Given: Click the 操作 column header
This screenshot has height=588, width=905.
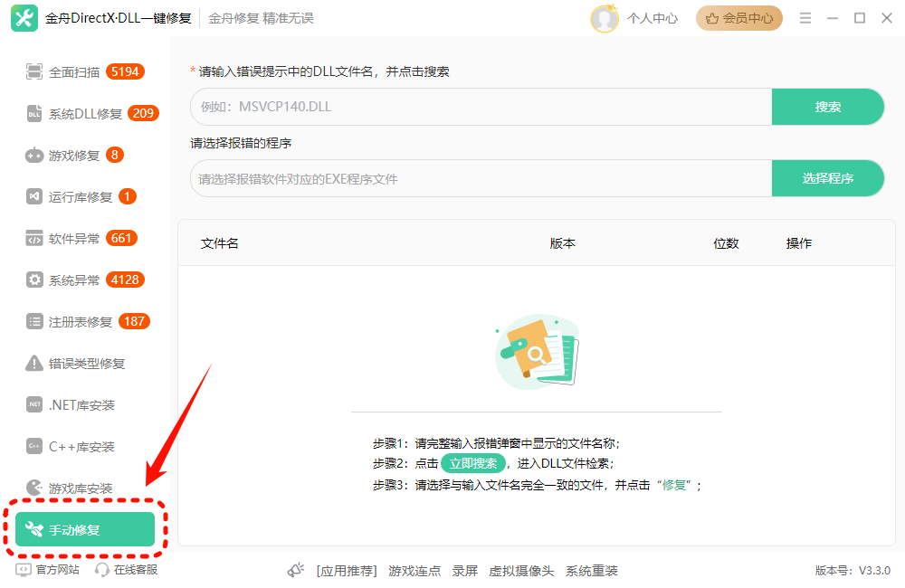Looking at the screenshot, I should tap(799, 243).
